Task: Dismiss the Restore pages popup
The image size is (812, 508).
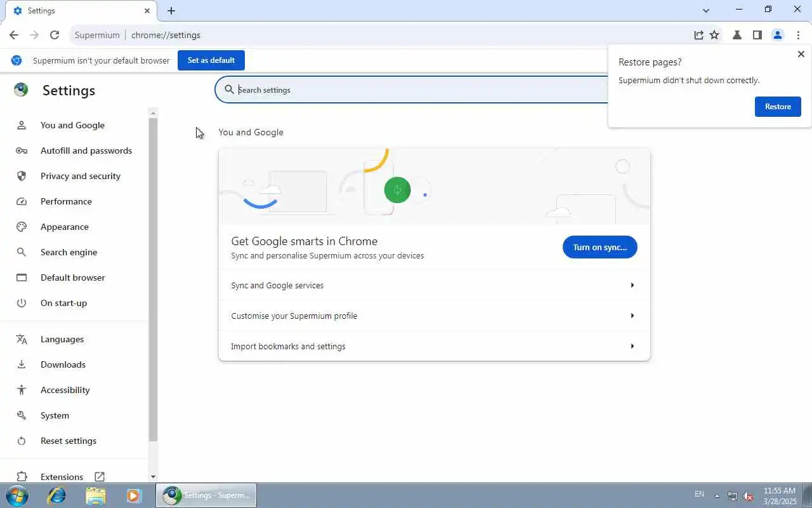Action: click(801, 55)
